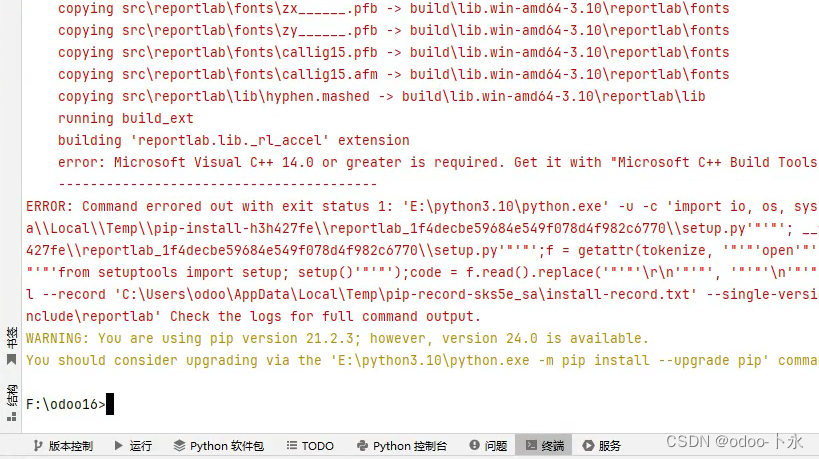This screenshot has width=819, height=459.
Task: Click the zy______.pfb copying line
Action: pos(393,30)
